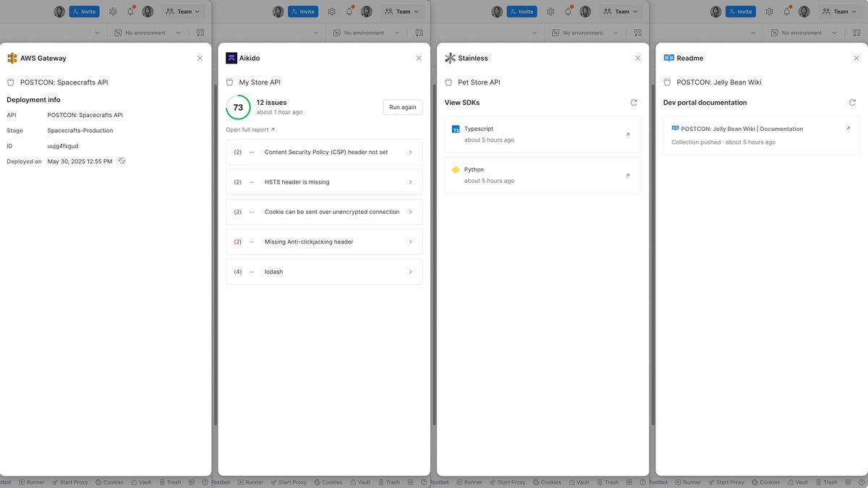Close the Readme panel
Image resolution: width=868 pixels, height=488 pixels.
click(856, 58)
